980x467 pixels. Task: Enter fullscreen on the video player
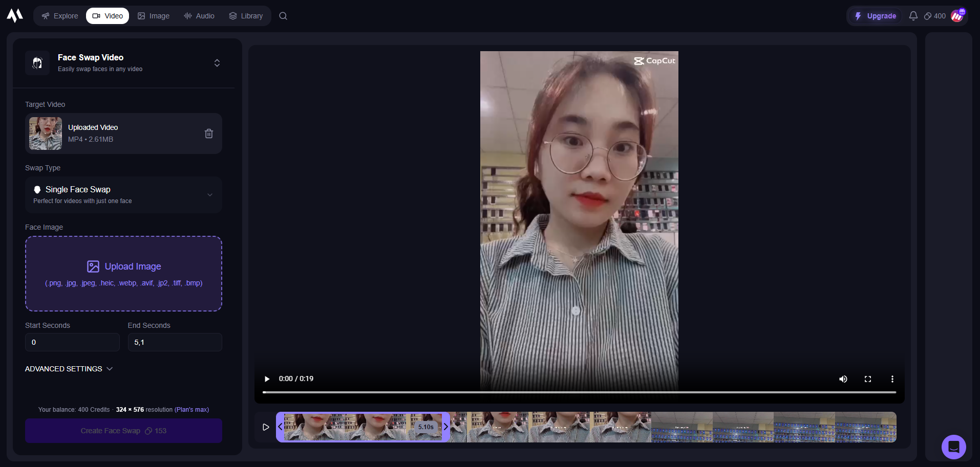pyautogui.click(x=867, y=379)
